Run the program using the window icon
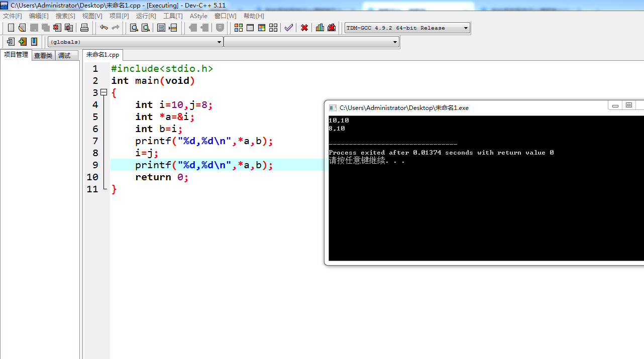This screenshot has height=359, width=644. coord(250,28)
